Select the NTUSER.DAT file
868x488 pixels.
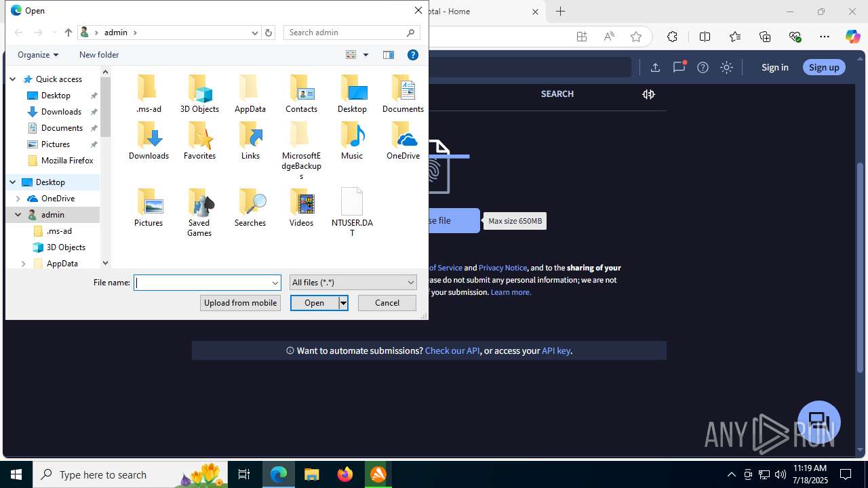tap(352, 212)
